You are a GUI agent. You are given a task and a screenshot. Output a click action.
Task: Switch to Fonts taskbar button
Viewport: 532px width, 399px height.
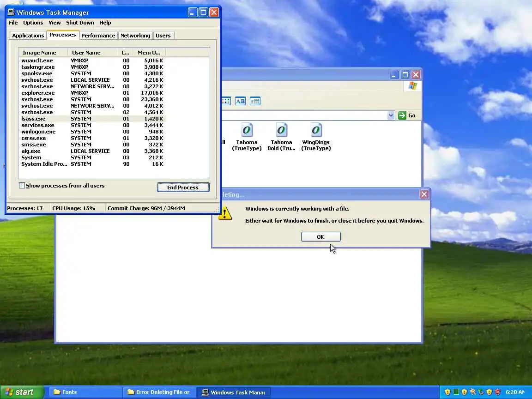click(x=85, y=392)
